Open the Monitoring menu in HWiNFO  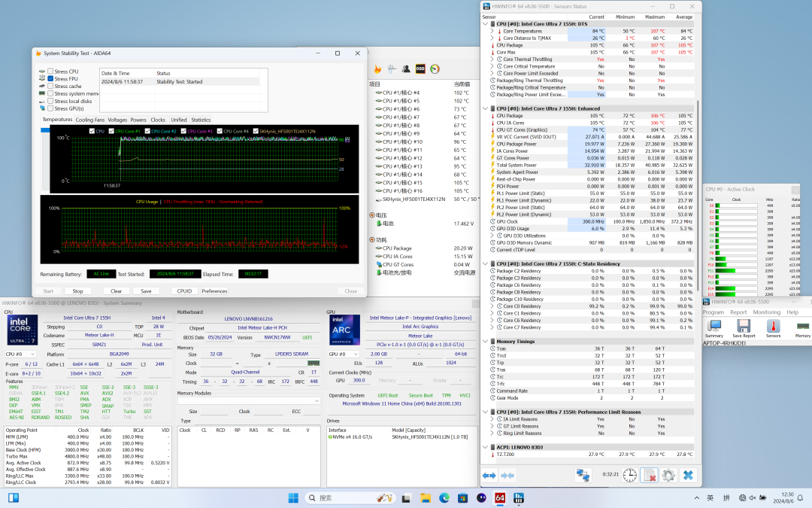point(766,312)
